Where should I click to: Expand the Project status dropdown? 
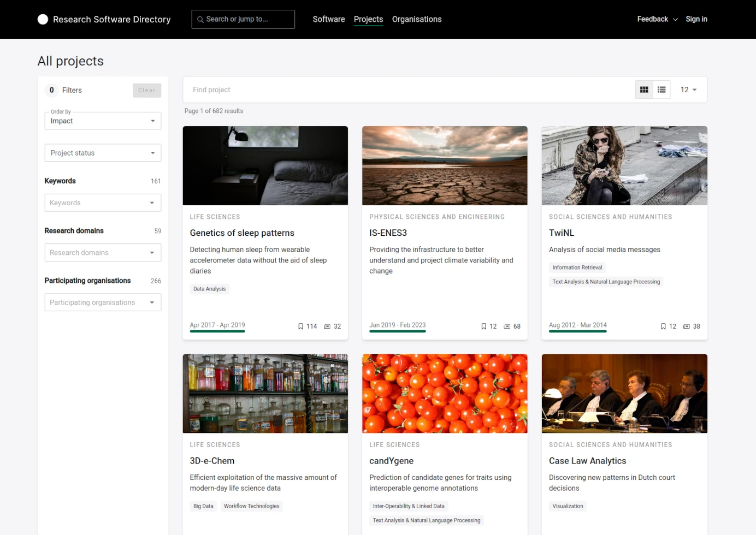103,153
